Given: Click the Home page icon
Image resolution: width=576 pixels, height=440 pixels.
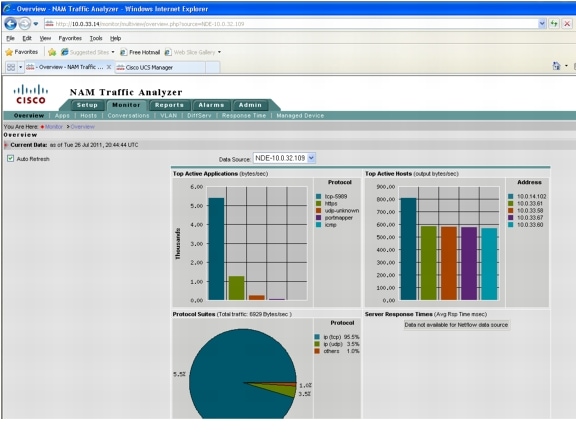Looking at the screenshot, I should coord(557,66).
